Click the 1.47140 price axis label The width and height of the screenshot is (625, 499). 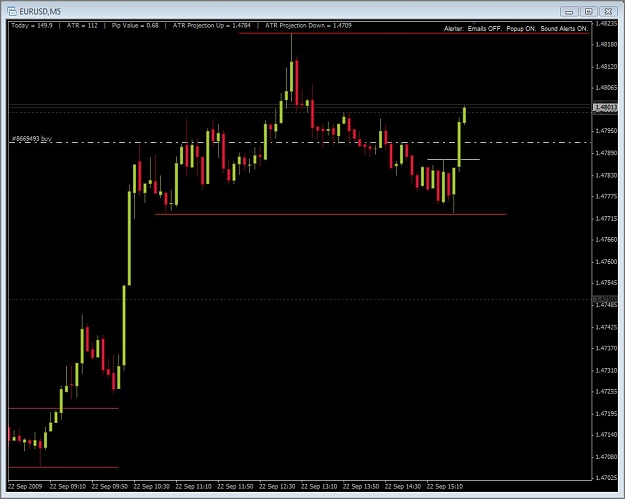coord(606,435)
